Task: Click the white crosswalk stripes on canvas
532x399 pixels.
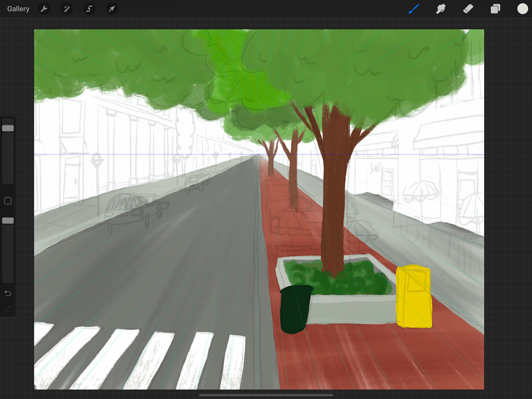Action: [x=139, y=356]
